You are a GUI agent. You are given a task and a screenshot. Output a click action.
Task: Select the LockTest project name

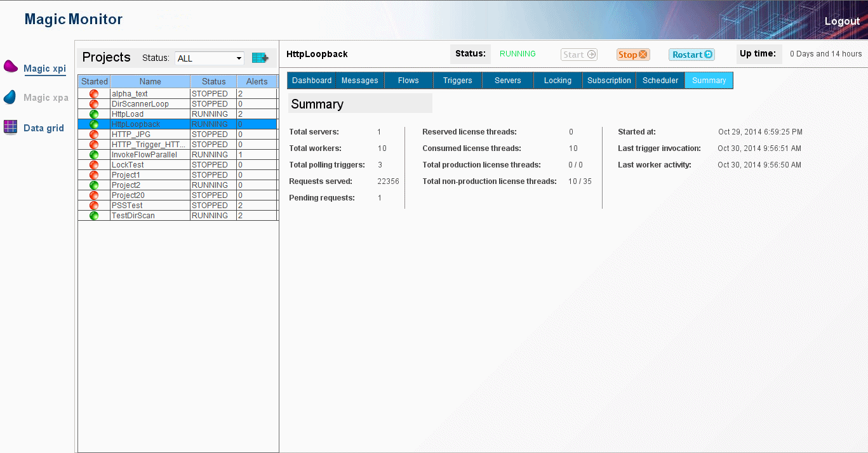(x=128, y=165)
